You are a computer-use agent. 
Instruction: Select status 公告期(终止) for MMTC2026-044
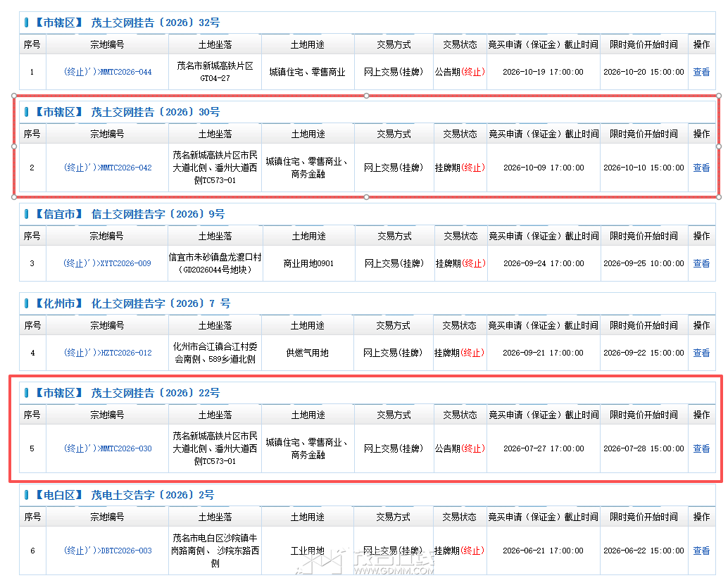pos(460,72)
